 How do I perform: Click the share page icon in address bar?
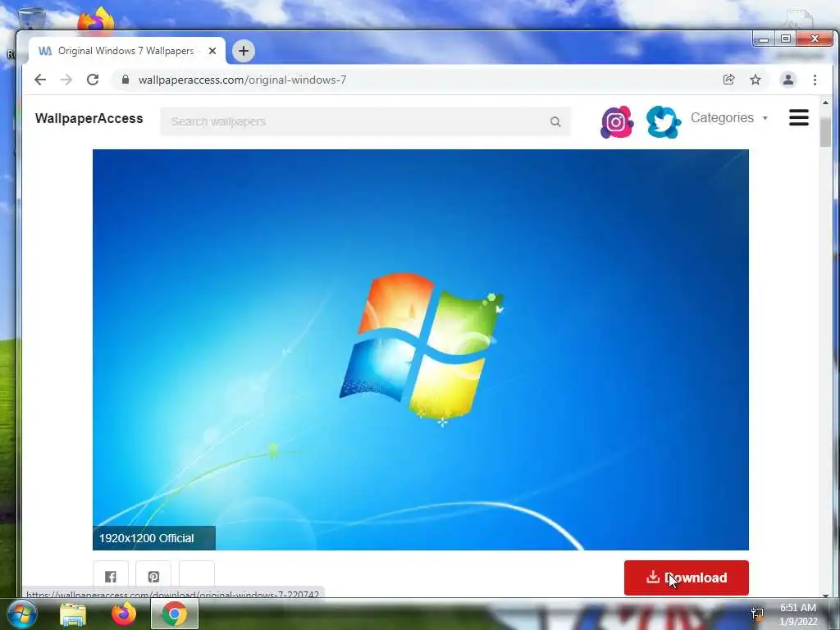point(728,80)
